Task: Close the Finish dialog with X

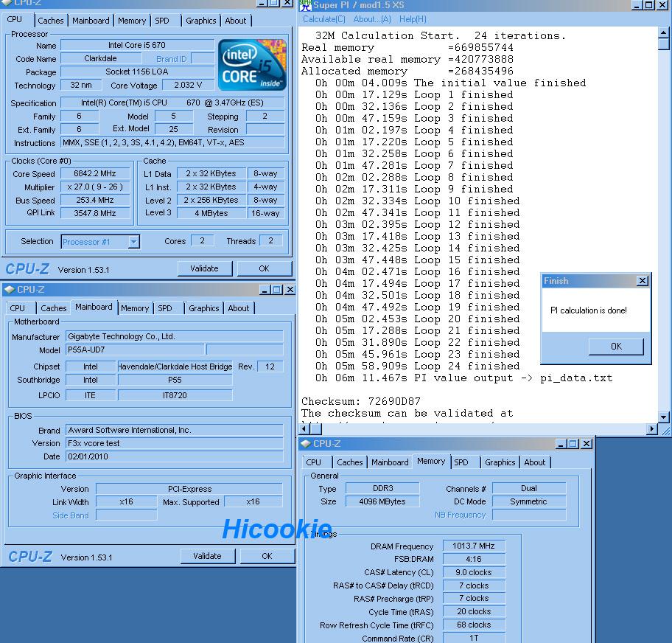Action: [x=642, y=281]
